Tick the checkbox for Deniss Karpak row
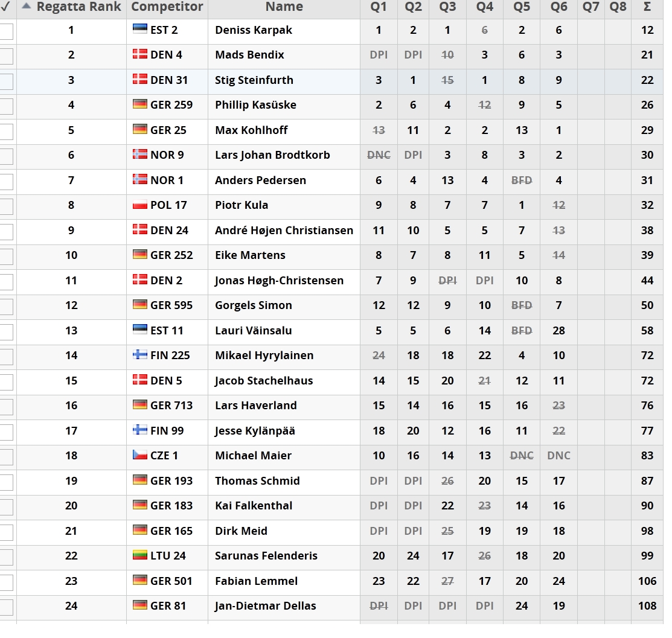The height and width of the screenshot is (638, 672). tap(6, 31)
